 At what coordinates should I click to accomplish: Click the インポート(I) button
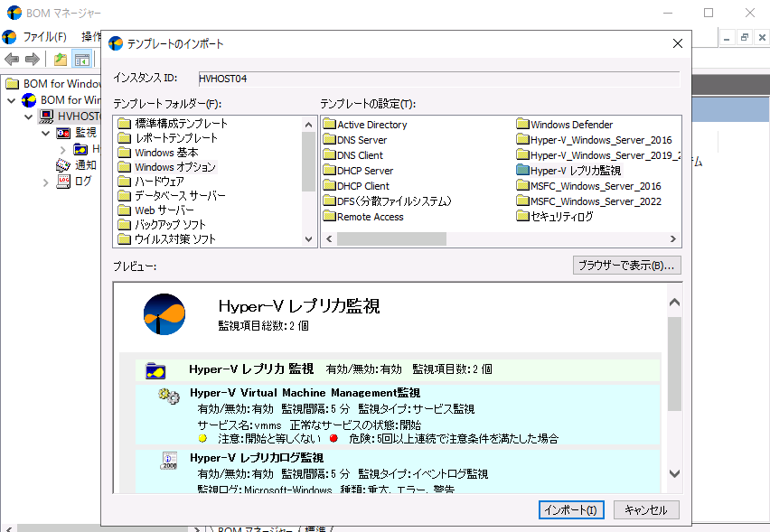[x=571, y=510]
